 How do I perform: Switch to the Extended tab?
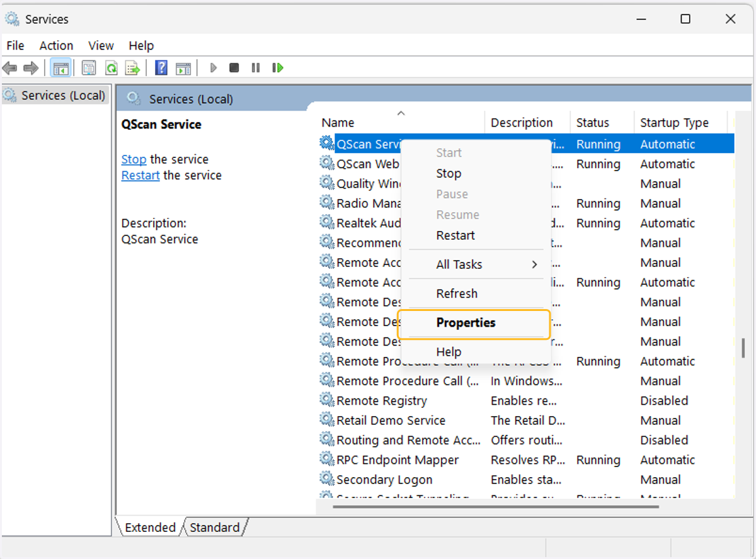(150, 528)
